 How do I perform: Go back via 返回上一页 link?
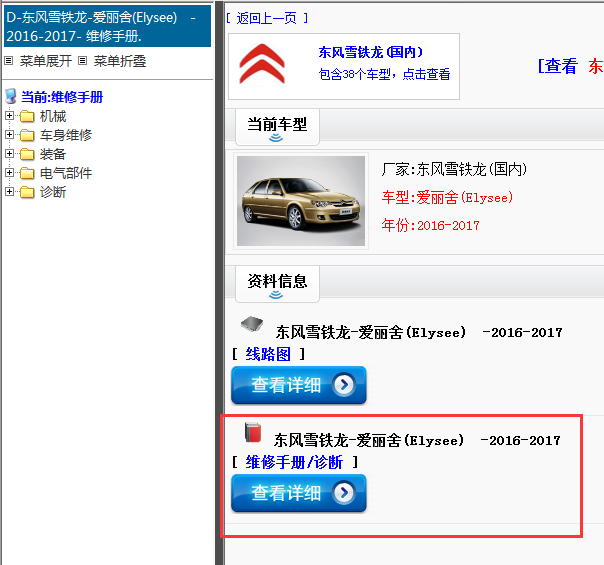(267, 18)
